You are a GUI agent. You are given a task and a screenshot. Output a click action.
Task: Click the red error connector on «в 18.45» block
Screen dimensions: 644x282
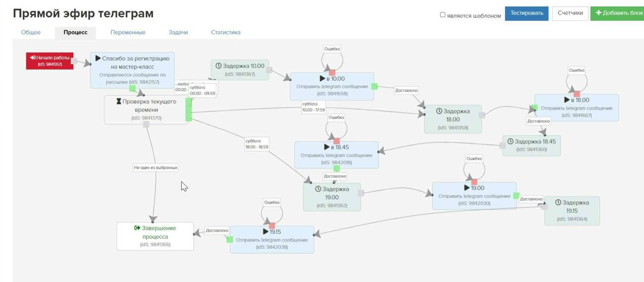[336, 141]
